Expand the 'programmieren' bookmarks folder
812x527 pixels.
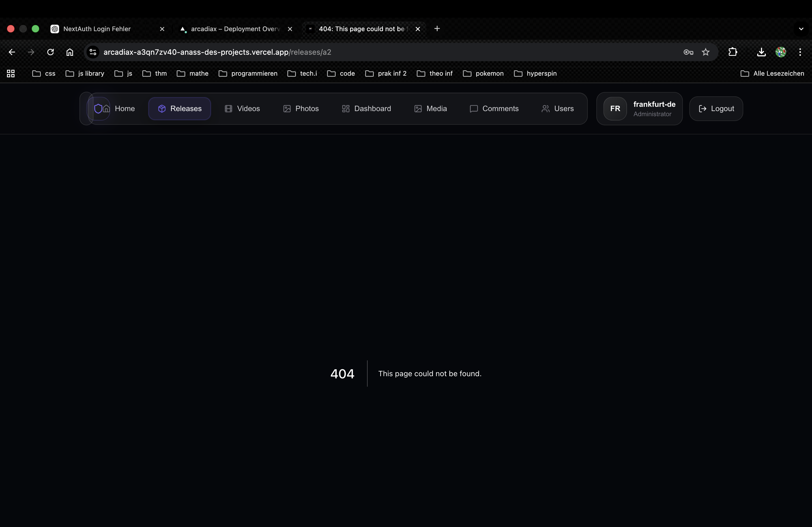point(248,74)
